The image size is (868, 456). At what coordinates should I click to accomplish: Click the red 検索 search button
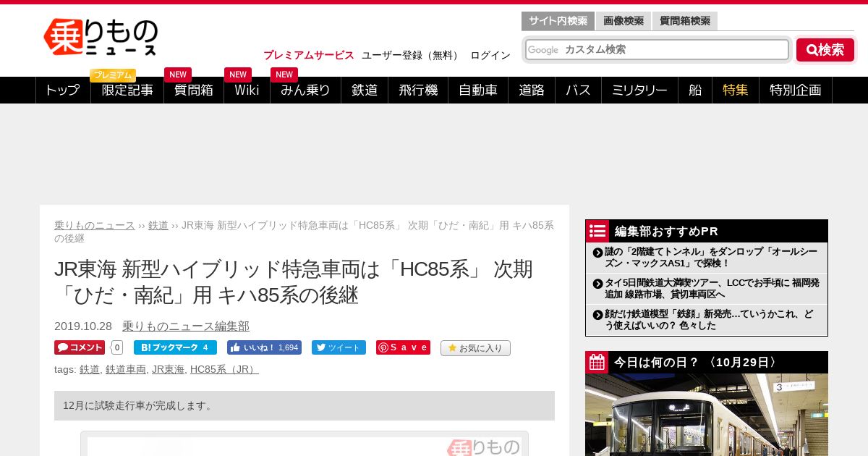825,50
